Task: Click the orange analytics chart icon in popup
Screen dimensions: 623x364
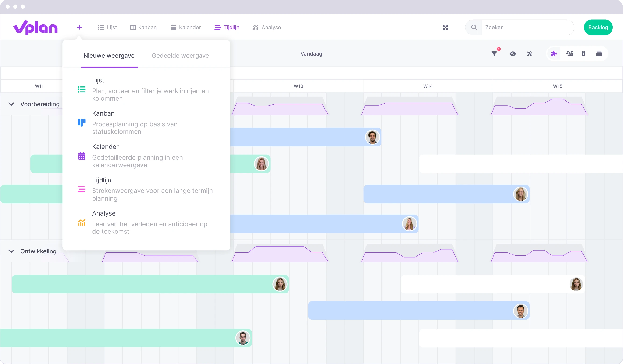Action: coord(82,223)
